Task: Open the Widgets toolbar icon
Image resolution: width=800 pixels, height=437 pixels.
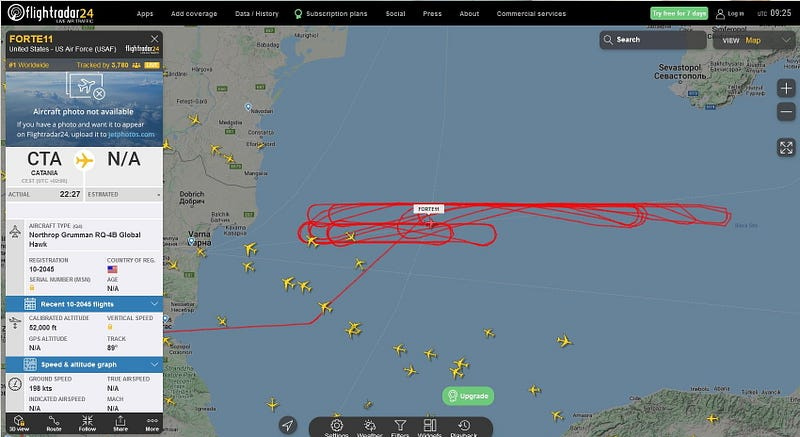Action: tap(430, 427)
